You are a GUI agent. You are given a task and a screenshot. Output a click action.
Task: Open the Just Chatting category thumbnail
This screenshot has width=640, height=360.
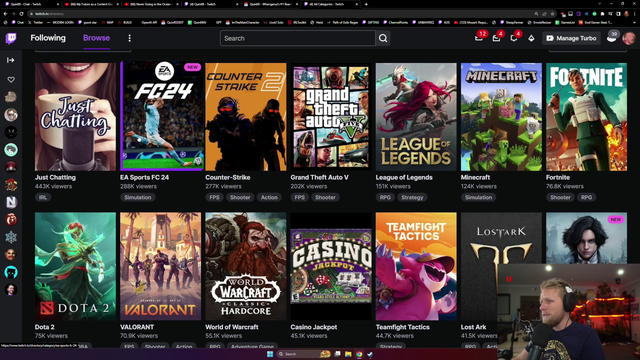click(x=76, y=117)
